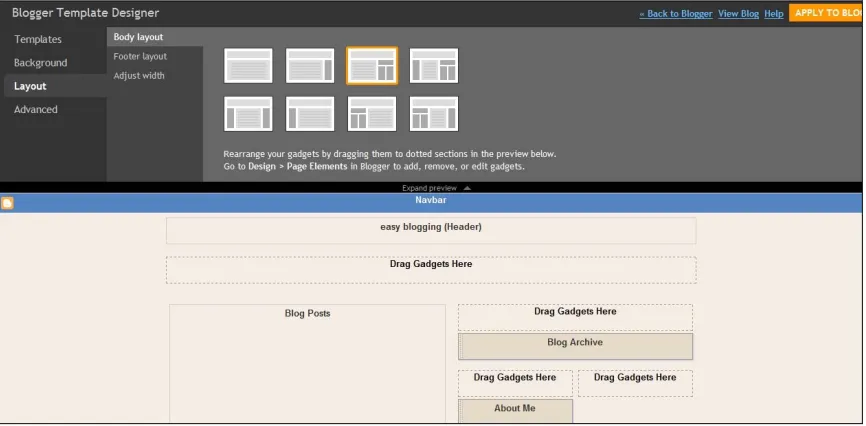
Task: Pick layout with left column and split right sidebar
Action: [x=434, y=66]
